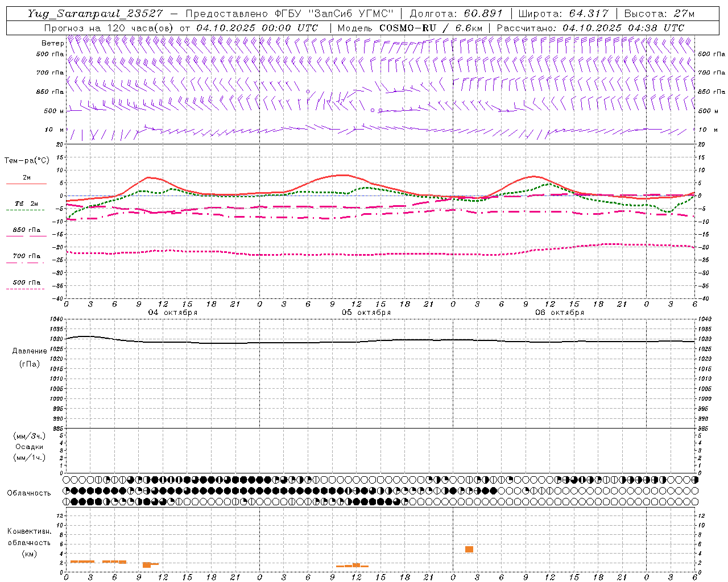Click the '500 гПа' temperature legend entry

click(x=27, y=282)
